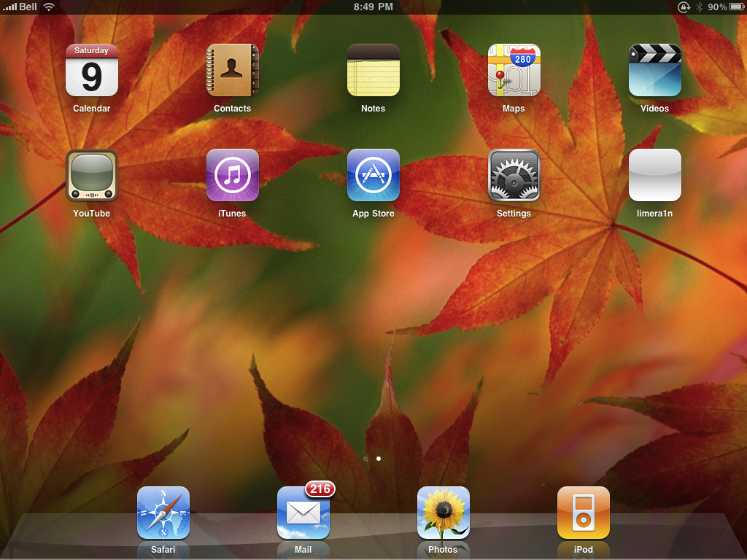This screenshot has width=747, height=560.
Task: Tap the 90% battery indicator
Action: coord(726,7)
